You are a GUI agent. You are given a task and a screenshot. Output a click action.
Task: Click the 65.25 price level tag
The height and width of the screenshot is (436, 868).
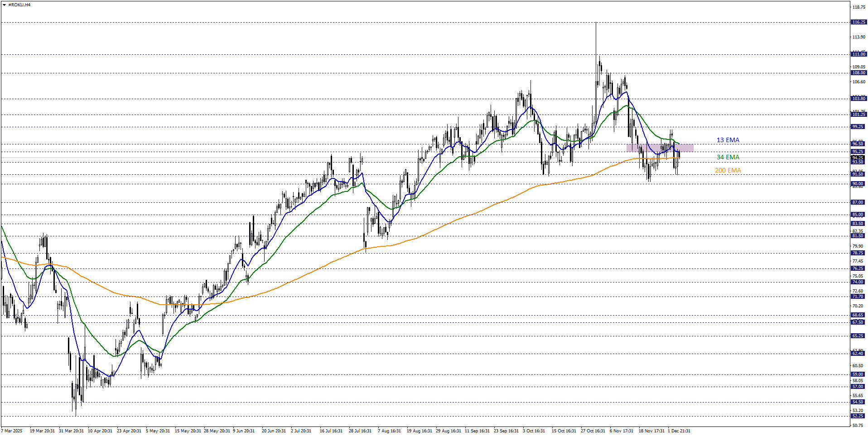[x=858, y=336]
